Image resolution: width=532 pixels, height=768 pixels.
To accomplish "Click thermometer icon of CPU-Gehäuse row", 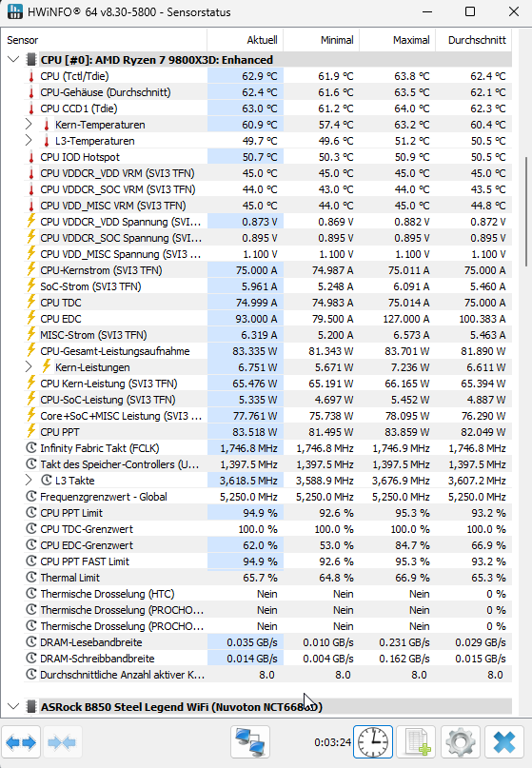I will pos(31,92).
